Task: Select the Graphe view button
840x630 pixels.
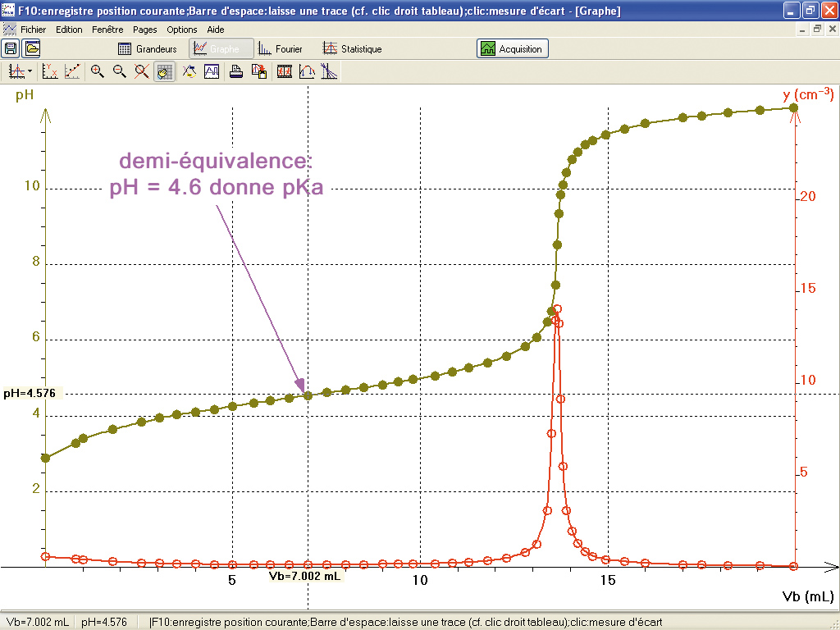Action: [221, 48]
